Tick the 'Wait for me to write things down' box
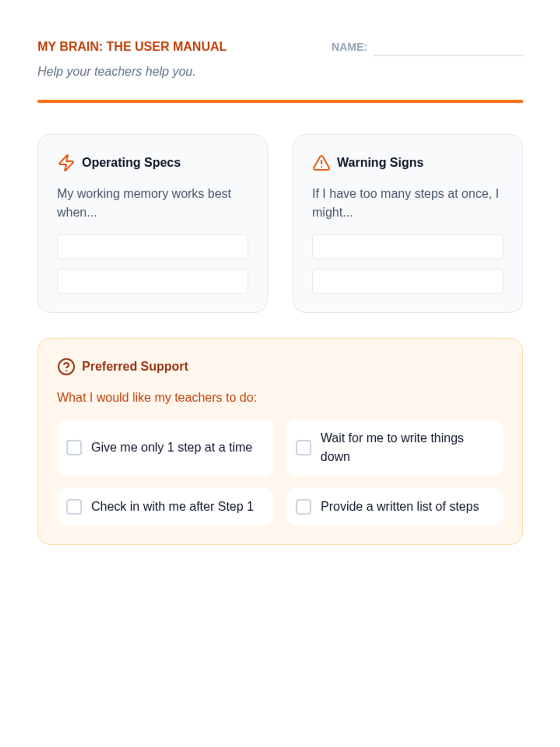The height and width of the screenshot is (747, 560). (303, 448)
